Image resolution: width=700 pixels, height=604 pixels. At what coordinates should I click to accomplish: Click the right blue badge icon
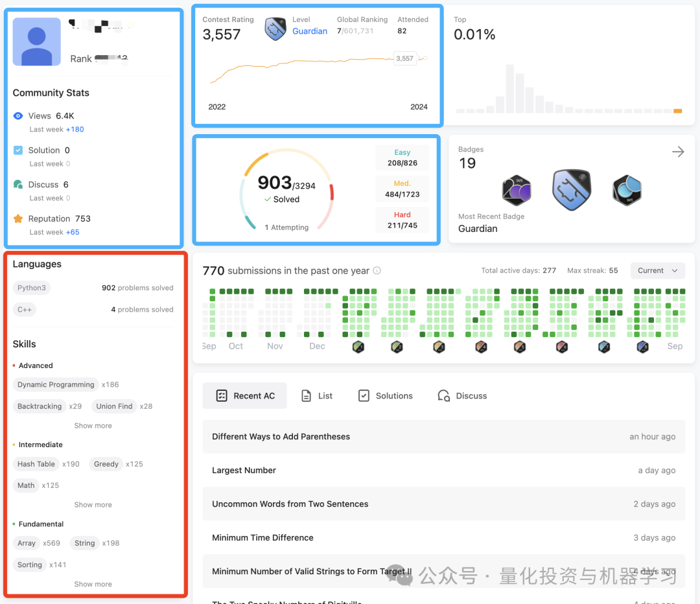(x=627, y=190)
